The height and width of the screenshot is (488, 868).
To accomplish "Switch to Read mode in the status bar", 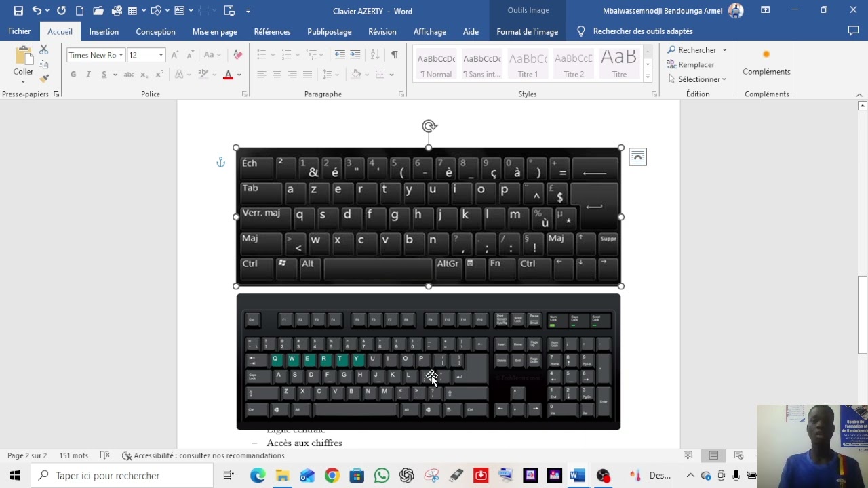I will click(688, 455).
